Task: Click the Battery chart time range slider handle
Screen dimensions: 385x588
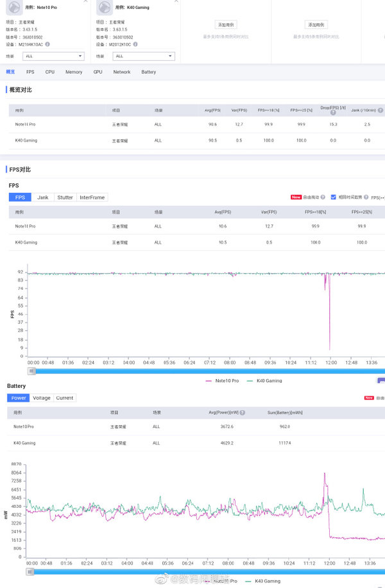Action: (30, 572)
